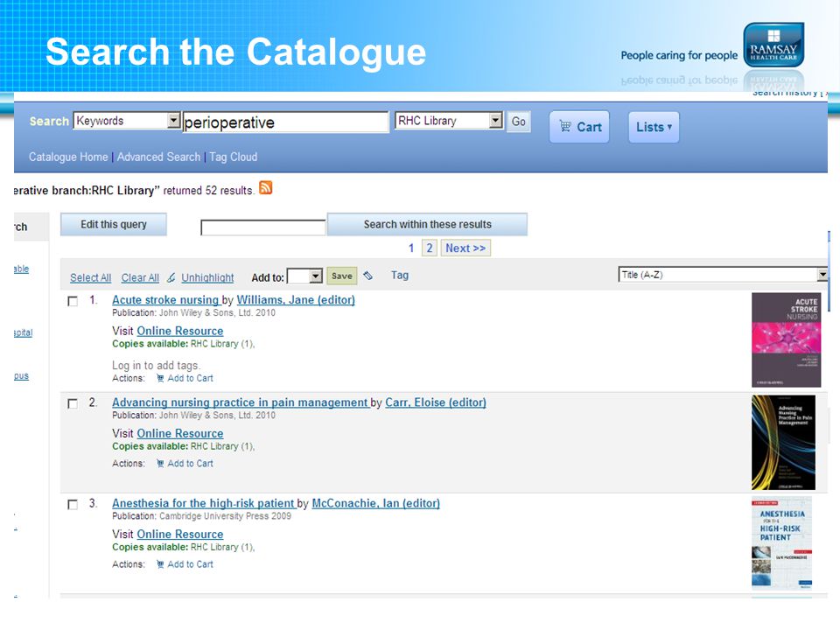840x630 pixels.
Task: Tick checkbox for Acute stroke nursing
Action: coord(73,301)
